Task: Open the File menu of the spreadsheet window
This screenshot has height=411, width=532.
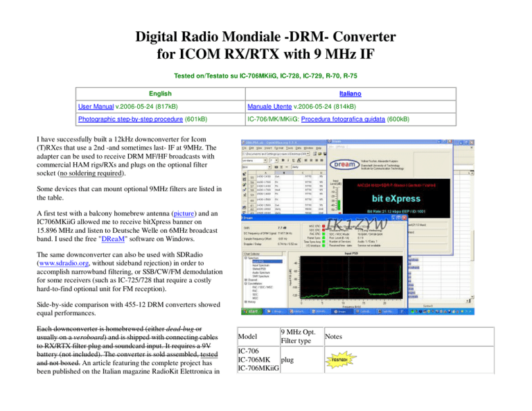Action: point(244,148)
